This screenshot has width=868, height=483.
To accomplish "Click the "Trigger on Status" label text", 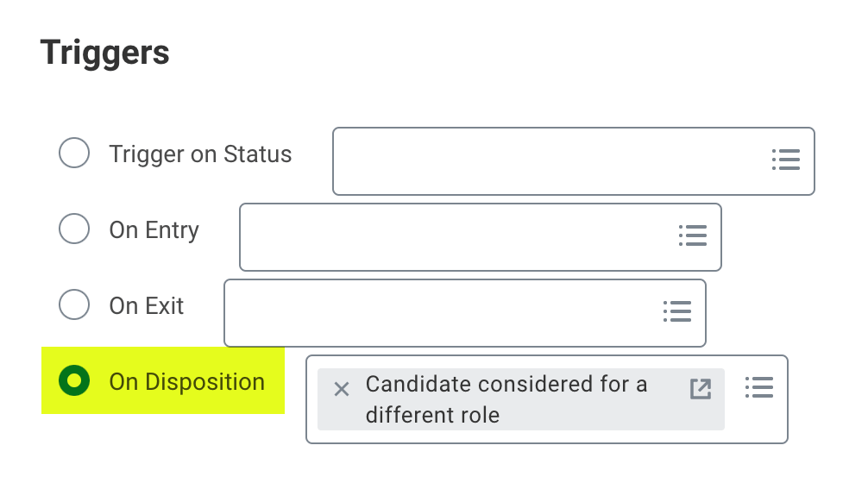I will [x=200, y=154].
